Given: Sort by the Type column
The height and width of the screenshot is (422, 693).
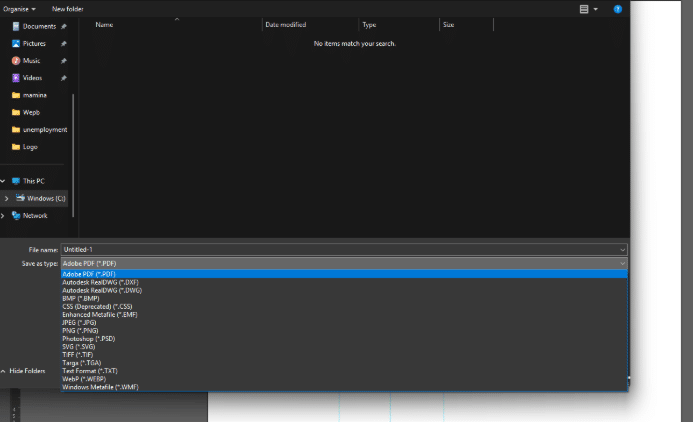Looking at the screenshot, I should point(369,25).
